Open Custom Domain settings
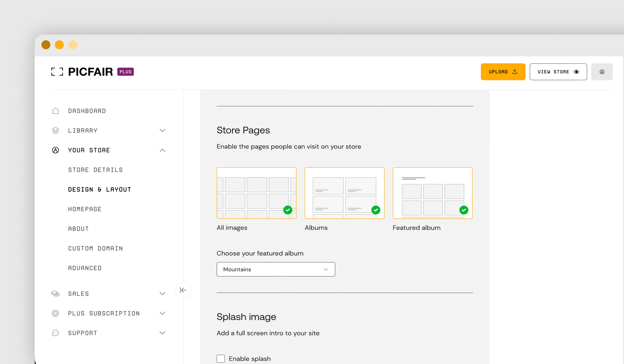624x364 pixels. [x=95, y=248]
